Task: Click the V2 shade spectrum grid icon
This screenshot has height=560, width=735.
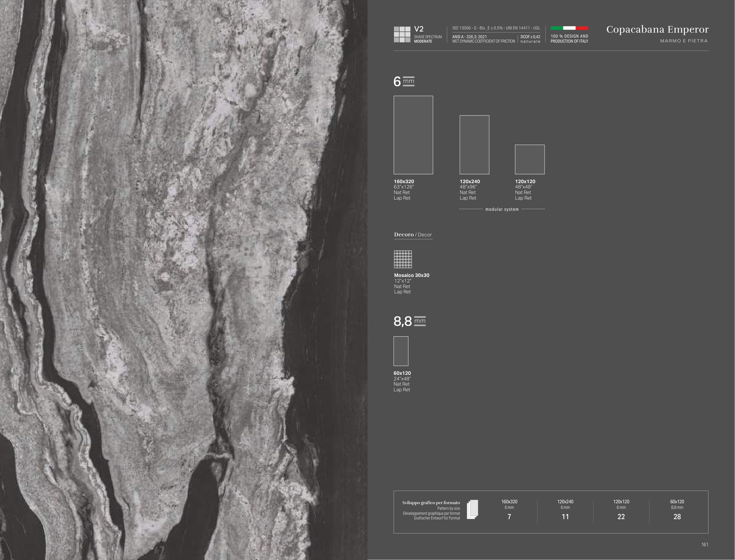Action: point(402,34)
